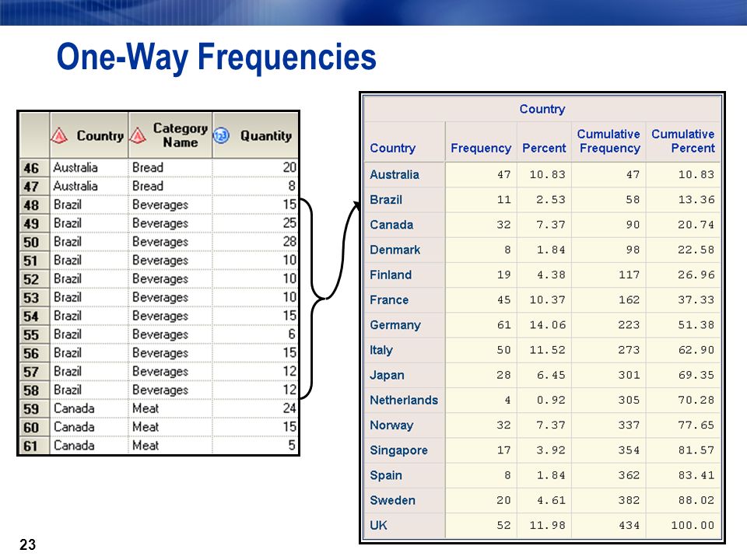This screenshot has width=747, height=560.
Task: Click quantity value 24 in row 59
Action: coord(289,408)
